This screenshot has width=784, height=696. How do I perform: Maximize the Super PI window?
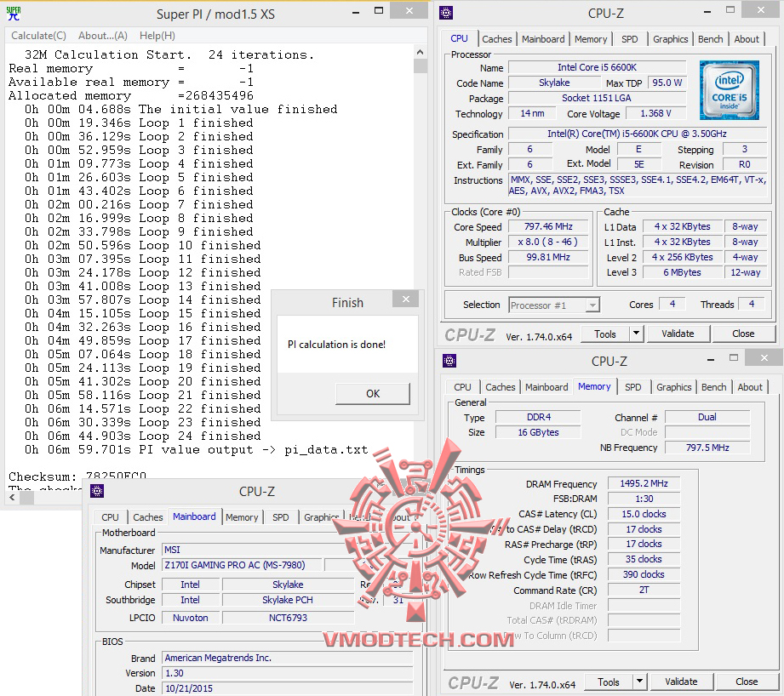click(x=379, y=11)
